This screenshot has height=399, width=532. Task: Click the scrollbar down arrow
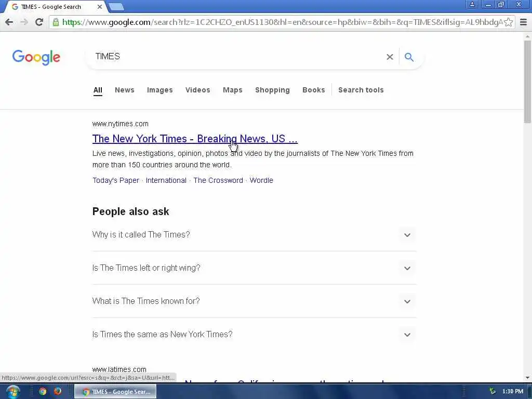[527, 378]
